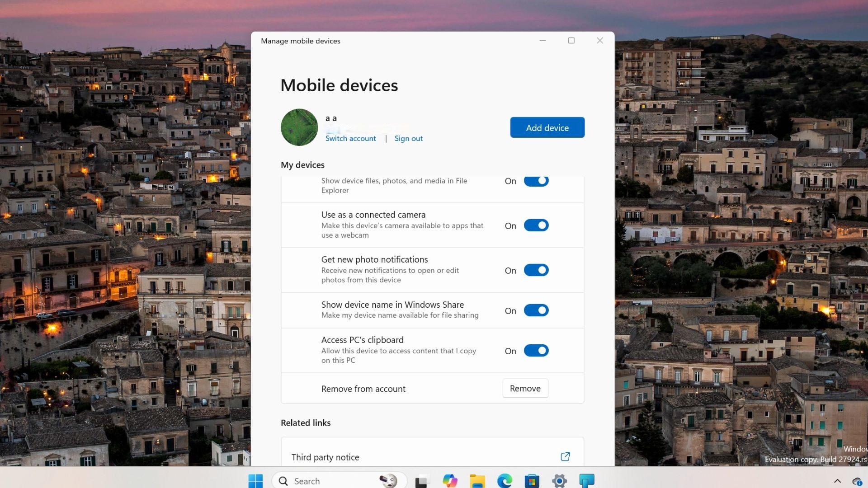Click the OneDrive cloud icon in system tray
Viewport: 868px width, 488px height.
858,480
